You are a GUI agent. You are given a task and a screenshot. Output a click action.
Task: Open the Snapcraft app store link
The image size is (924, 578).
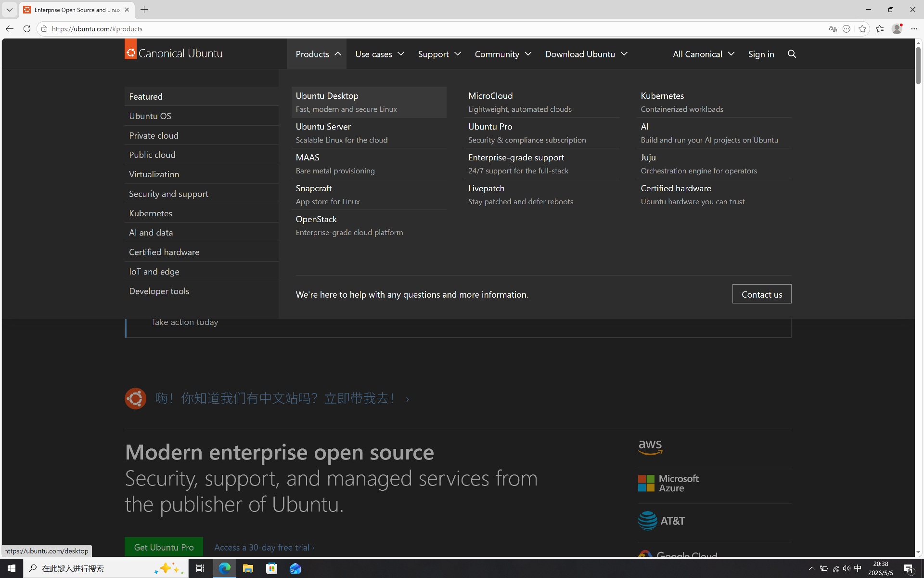[369, 195]
